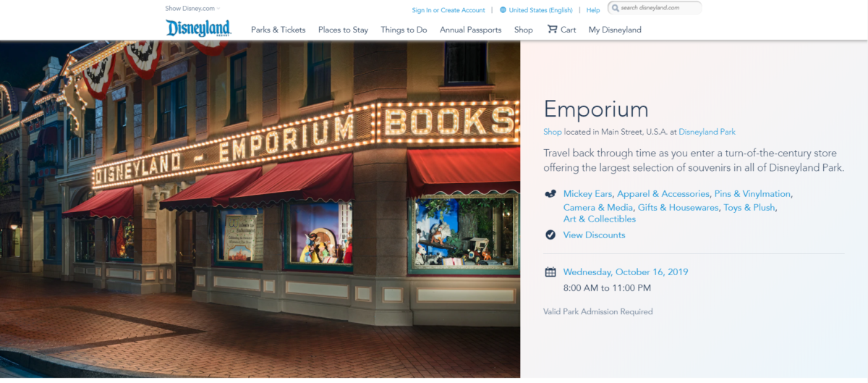Viewport: 868px width, 383px height.
Task: Open the United States (English) language selector
Action: 540,10
